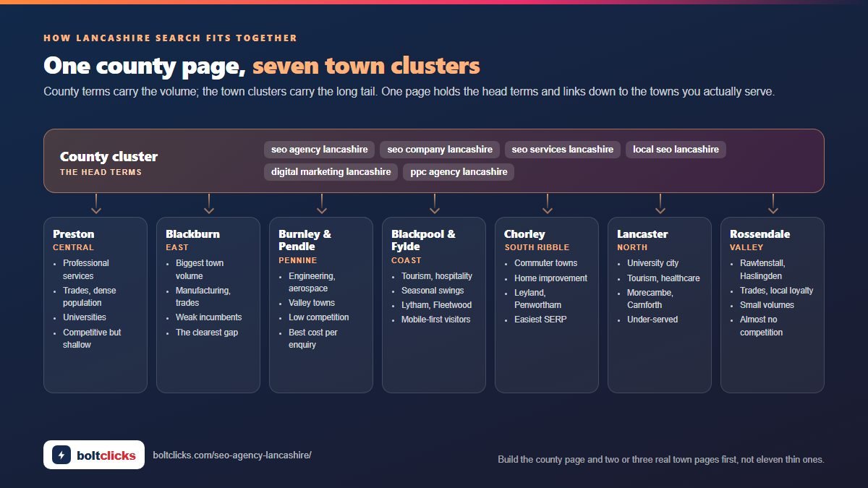The image size is (868, 488).
Task: Click 'Mobile-first visitors' bullet
Action: [435, 320]
